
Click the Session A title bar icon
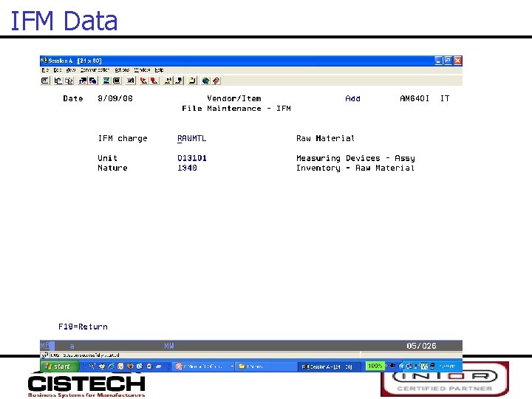click(x=44, y=61)
